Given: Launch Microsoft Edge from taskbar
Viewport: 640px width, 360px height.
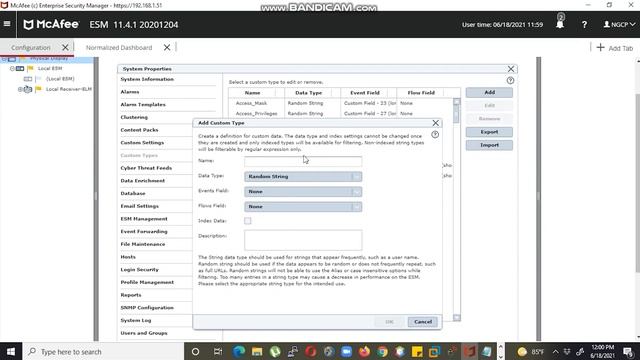Looking at the screenshot, I should 239,351.
